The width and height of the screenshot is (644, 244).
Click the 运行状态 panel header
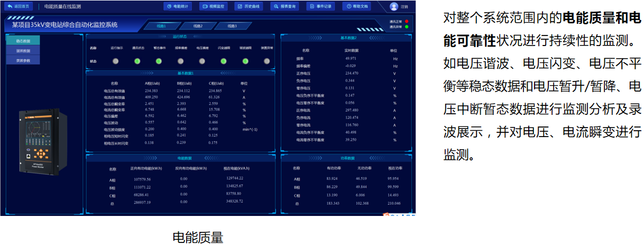pyautogui.click(x=180, y=37)
